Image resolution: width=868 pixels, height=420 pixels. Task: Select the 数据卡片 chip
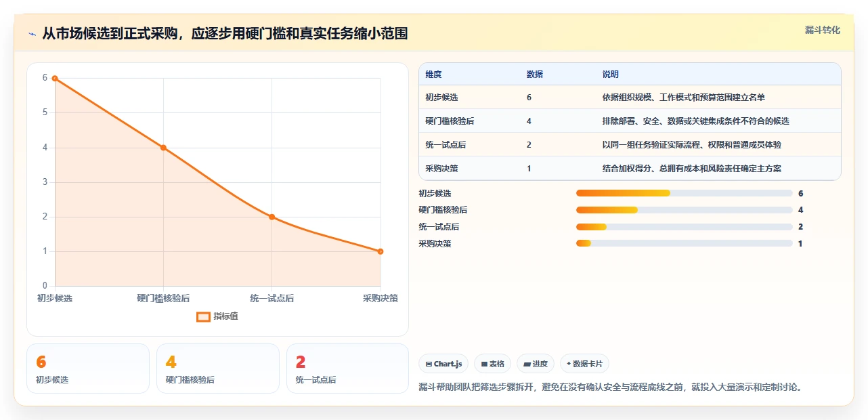coord(584,364)
